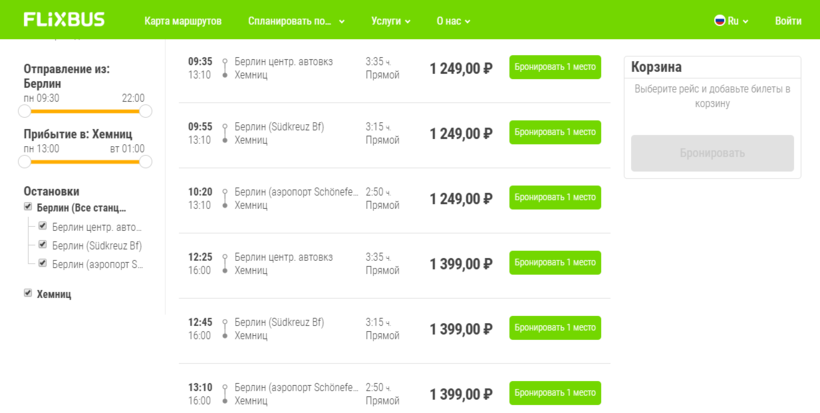Click route stops icon for 12:45 trip
The height and width of the screenshot is (413, 820).
pyautogui.click(x=225, y=328)
